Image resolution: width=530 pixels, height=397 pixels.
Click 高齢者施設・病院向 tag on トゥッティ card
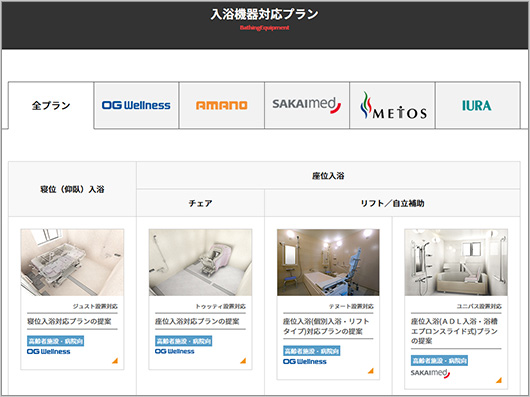coord(184,341)
